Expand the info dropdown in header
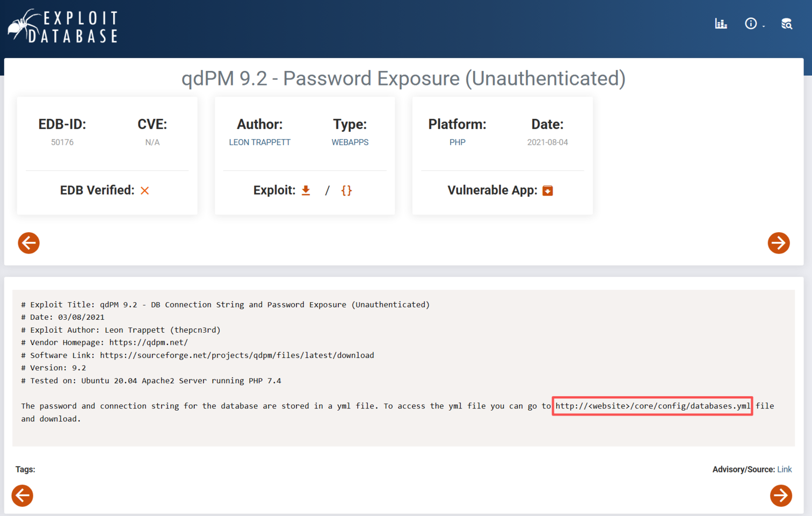Screen dimensions: 812x516 [753, 24]
